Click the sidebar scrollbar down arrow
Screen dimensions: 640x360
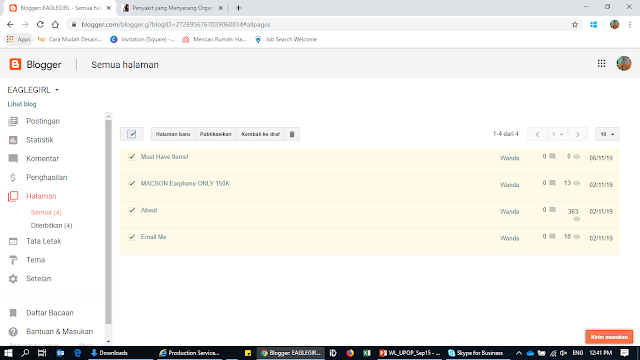click(x=108, y=342)
